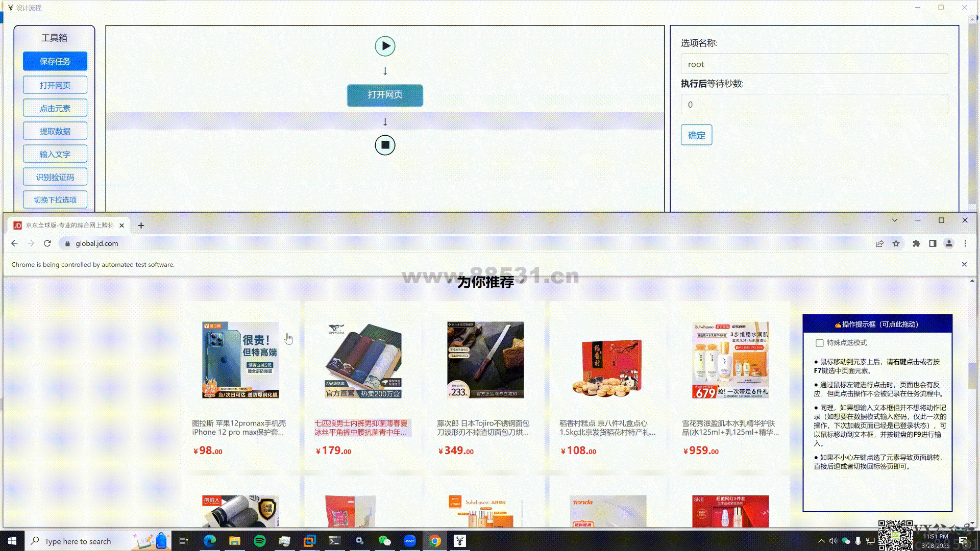
Task: Click the 为你推荐 section heading
Action: (485, 282)
